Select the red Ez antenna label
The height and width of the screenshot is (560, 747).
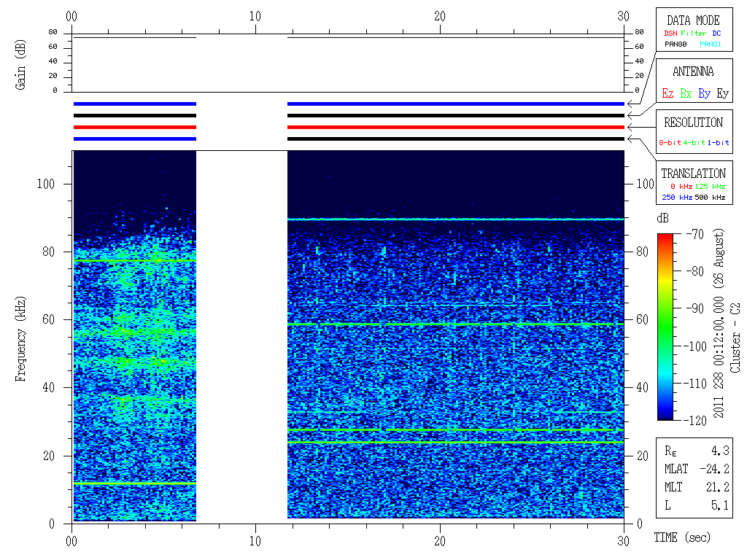pos(667,93)
